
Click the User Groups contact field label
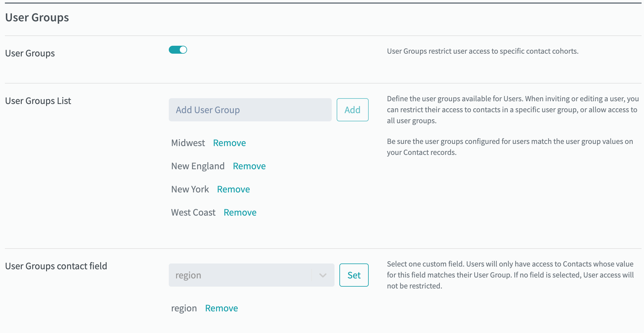tap(56, 266)
